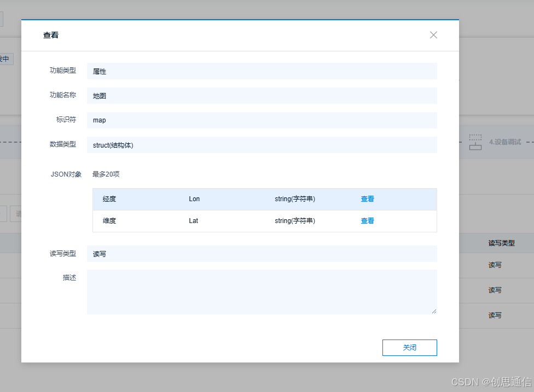Image resolution: width=534 pixels, height=392 pixels.
Task: Click the Lat identifier cell
Action: click(194, 221)
